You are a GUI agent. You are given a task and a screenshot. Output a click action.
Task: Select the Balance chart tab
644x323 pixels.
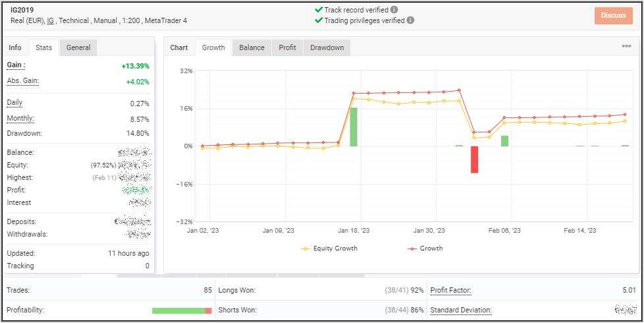tap(252, 47)
